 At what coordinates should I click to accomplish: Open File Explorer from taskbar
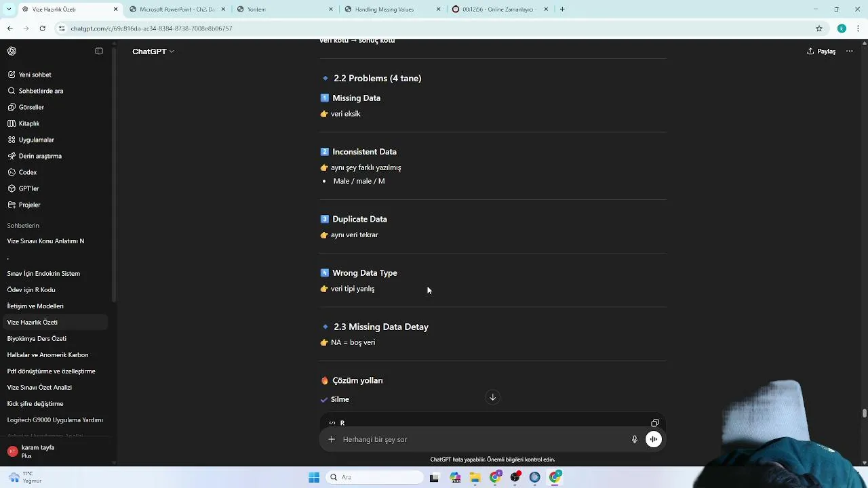[475, 477]
